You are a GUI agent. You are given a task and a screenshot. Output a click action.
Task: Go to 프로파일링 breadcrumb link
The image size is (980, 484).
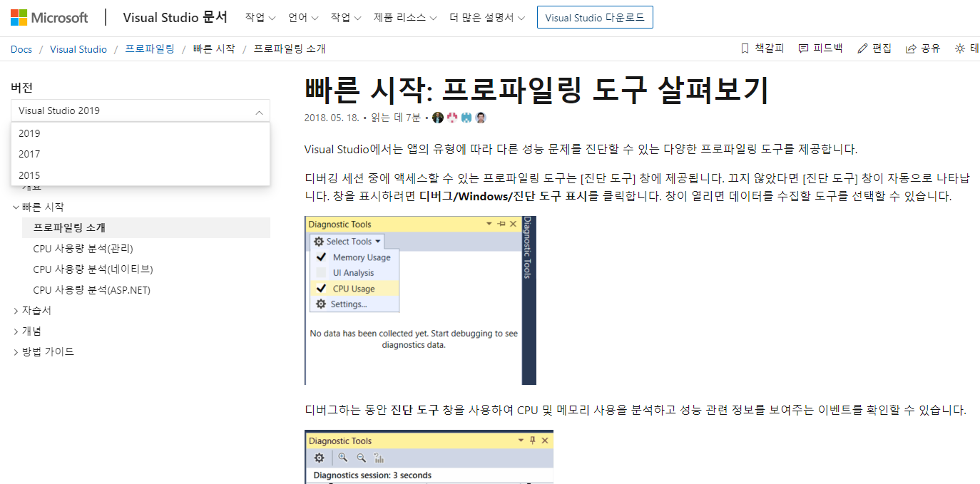tap(150, 49)
